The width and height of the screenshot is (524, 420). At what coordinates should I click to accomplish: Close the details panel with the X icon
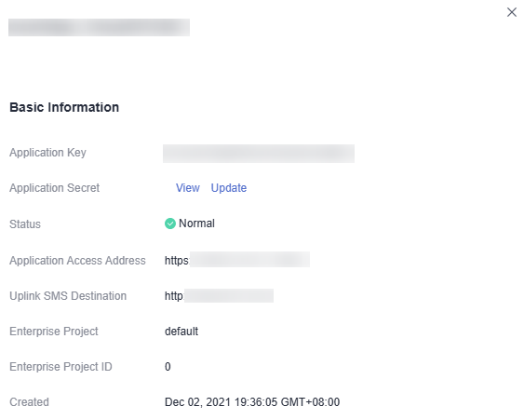(x=512, y=12)
